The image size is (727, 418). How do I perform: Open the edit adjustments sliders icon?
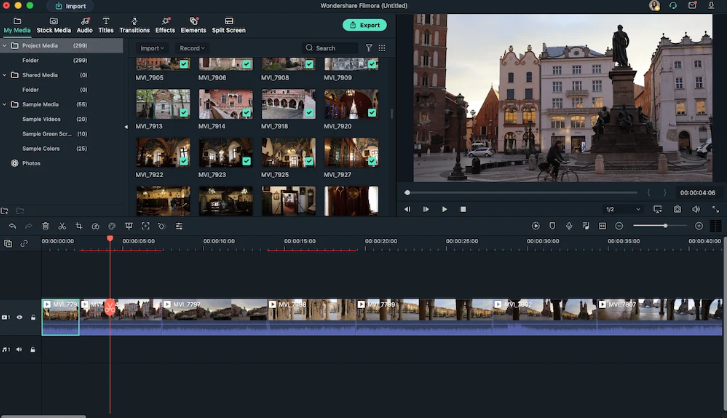point(179,226)
